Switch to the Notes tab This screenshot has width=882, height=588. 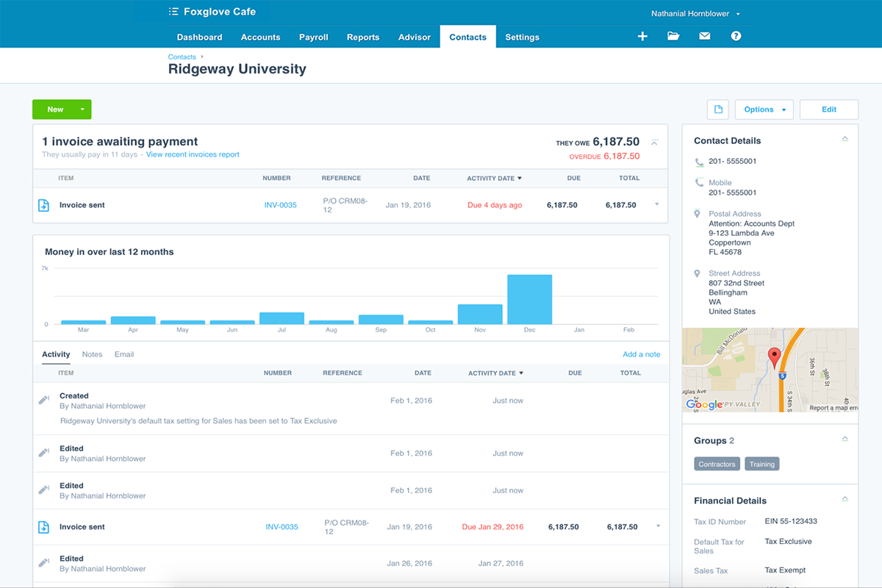pyautogui.click(x=91, y=354)
